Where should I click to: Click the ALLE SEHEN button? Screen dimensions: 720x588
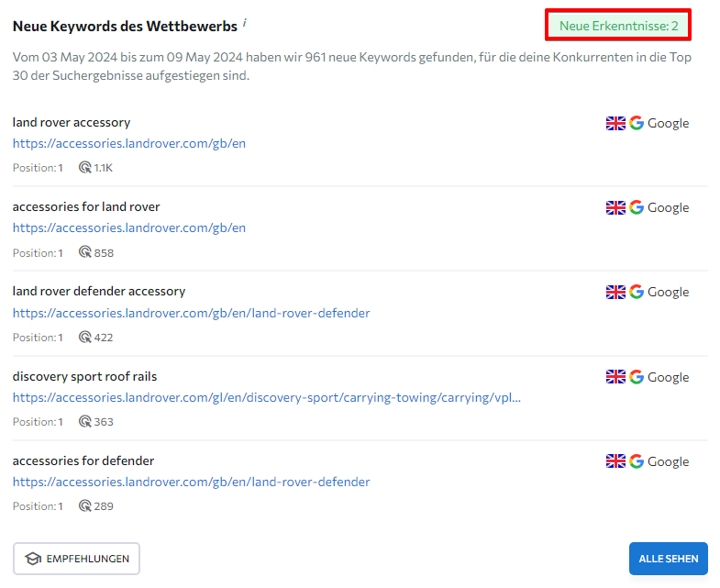(x=668, y=559)
